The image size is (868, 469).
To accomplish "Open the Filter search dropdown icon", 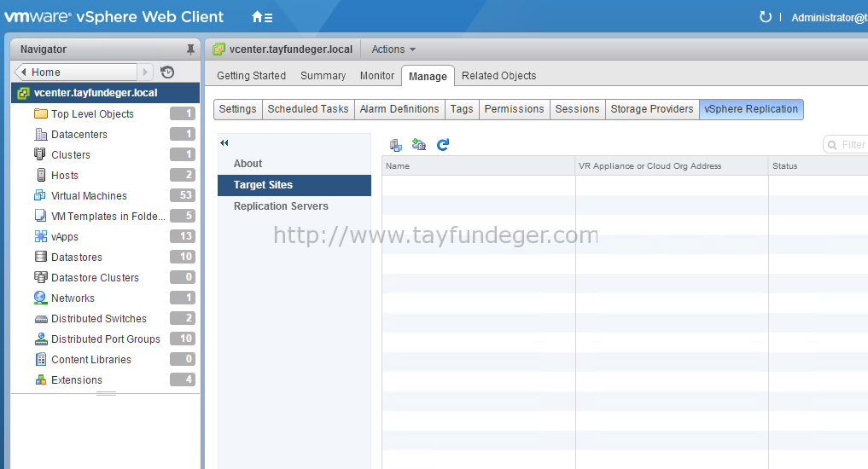I will 832,145.
